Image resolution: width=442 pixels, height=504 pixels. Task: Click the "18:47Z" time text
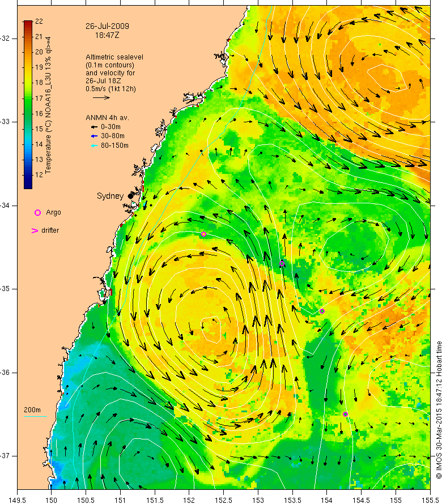(x=107, y=35)
